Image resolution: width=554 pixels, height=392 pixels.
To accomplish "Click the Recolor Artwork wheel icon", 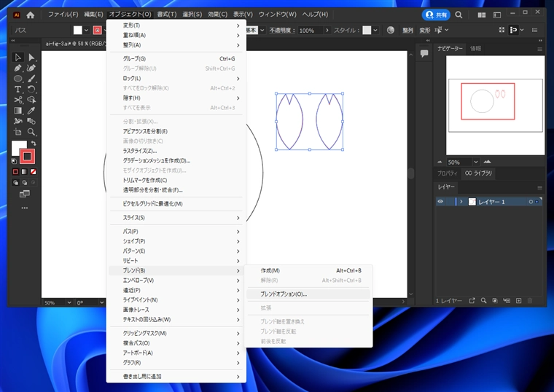I will [x=391, y=30].
